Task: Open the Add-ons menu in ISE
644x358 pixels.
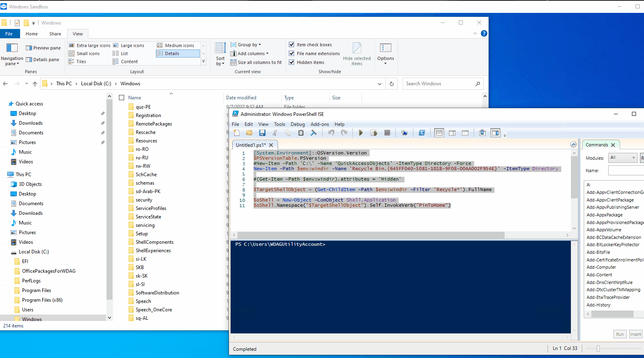Action: click(320, 124)
